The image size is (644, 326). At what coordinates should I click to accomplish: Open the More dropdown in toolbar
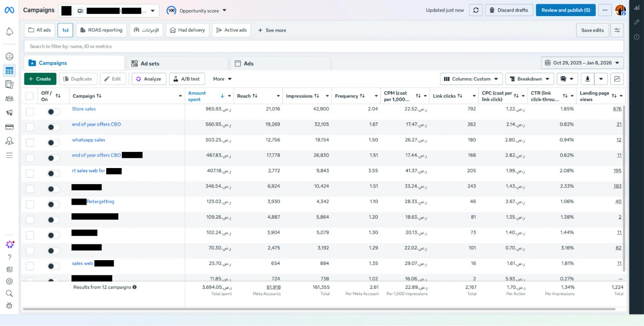click(x=222, y=79)
